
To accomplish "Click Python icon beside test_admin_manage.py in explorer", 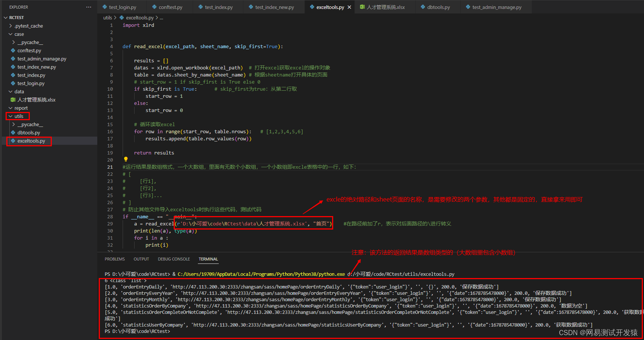I will [x=13, y=59].
